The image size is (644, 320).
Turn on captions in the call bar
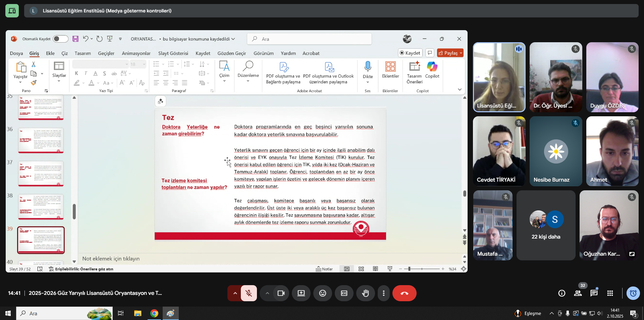point(344,293)
